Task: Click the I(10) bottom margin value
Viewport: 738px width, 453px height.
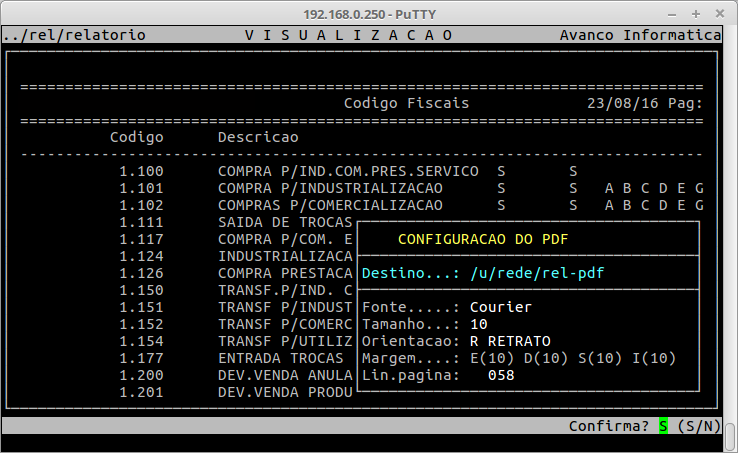Action: click(x=654, y=358)
